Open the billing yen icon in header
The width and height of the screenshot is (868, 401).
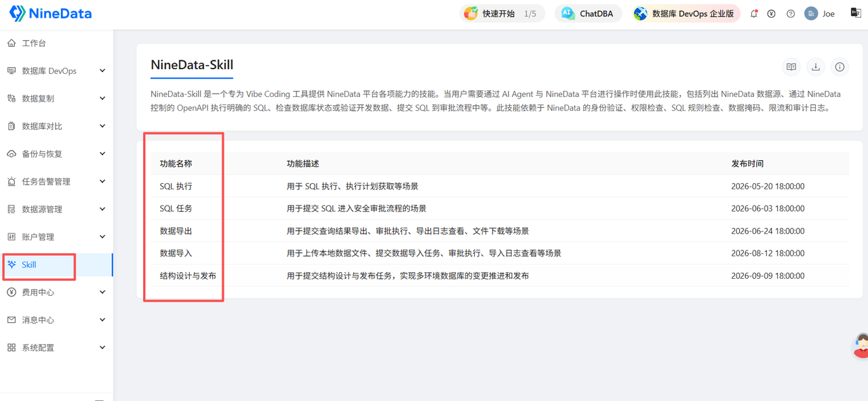click(x=772, y=14)
